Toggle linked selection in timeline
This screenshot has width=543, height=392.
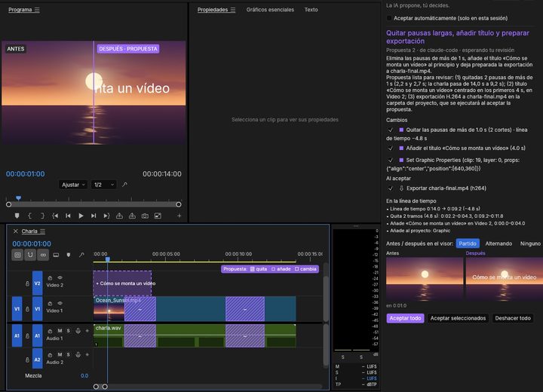point(43,255)
